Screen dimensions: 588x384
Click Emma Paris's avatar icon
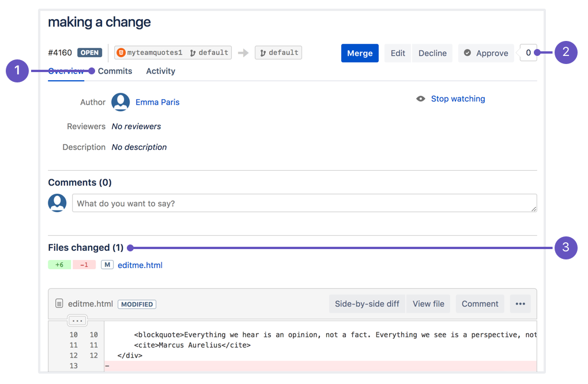(120, 102)
